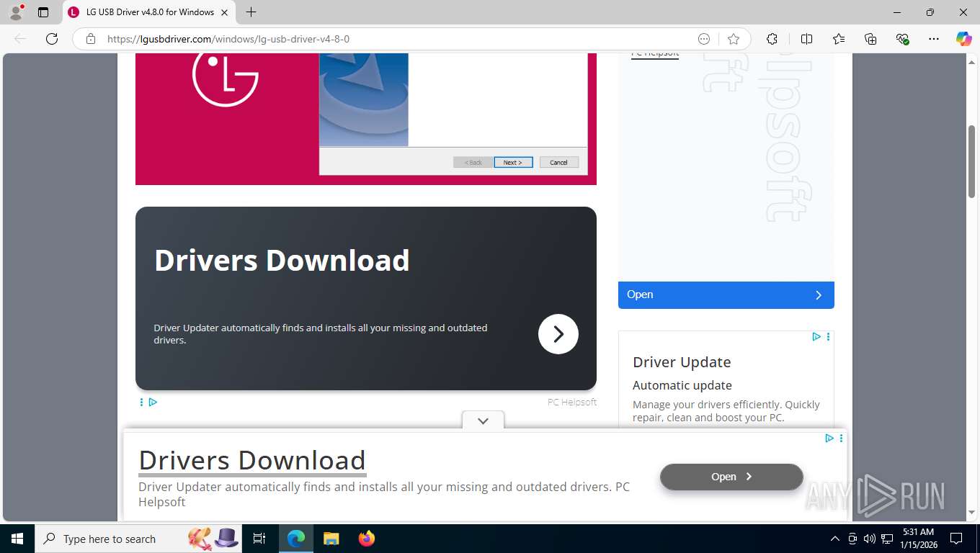Image resolution: width=980 pixels, height=553 pixels.
Task: Open tab actions menu icon
Action: 43,12
